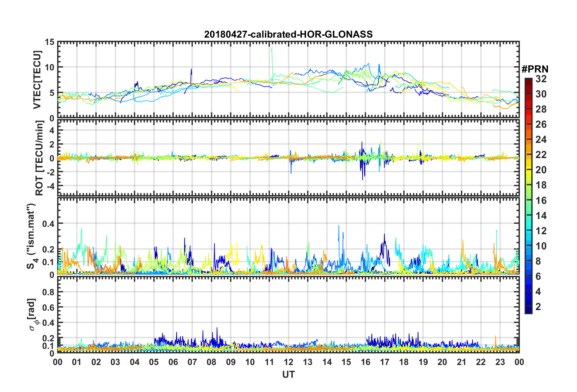577x392 pixels.
Task: Click the 15 tick label on VTEC axis
Action: pyautogui.click(x=49, y=42)
